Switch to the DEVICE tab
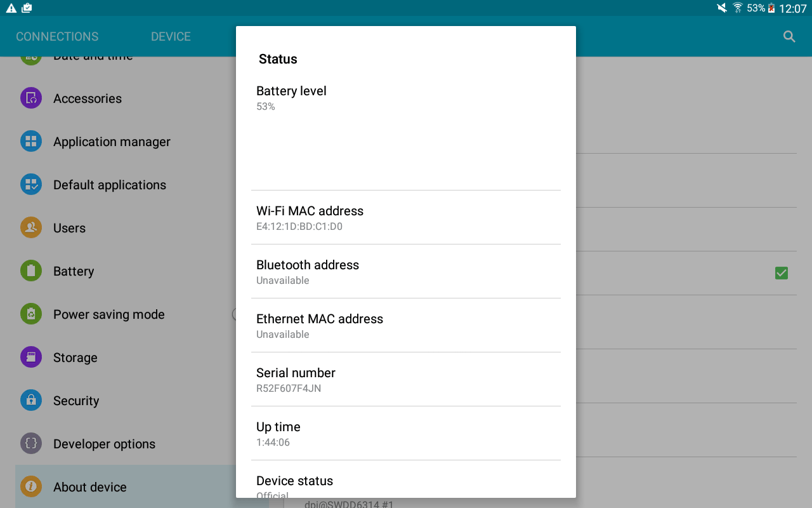The image size is (812, 508). pos(171,36)
